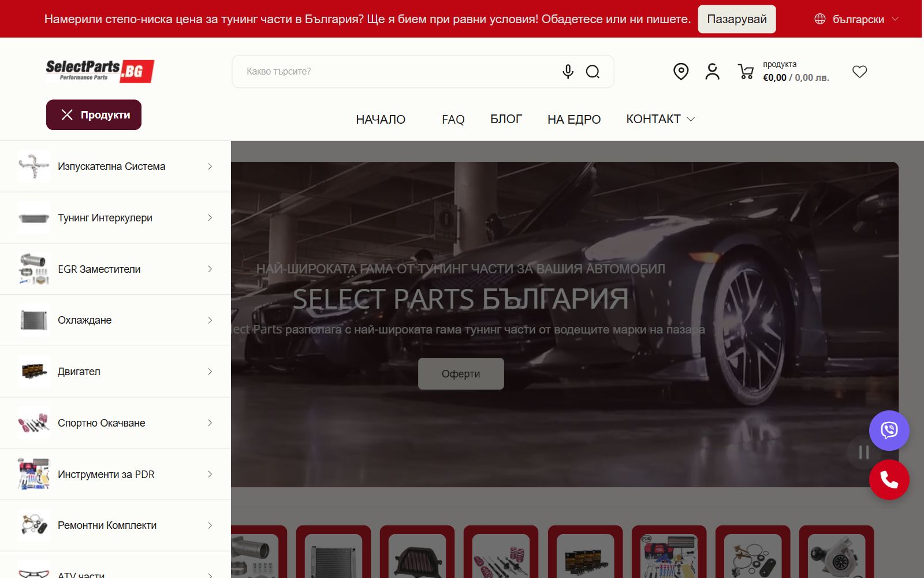Click the Изпускателна Система exhaust icon
Image resolution: width=924 pixels, height=578 pixels.
coord(33,166)
